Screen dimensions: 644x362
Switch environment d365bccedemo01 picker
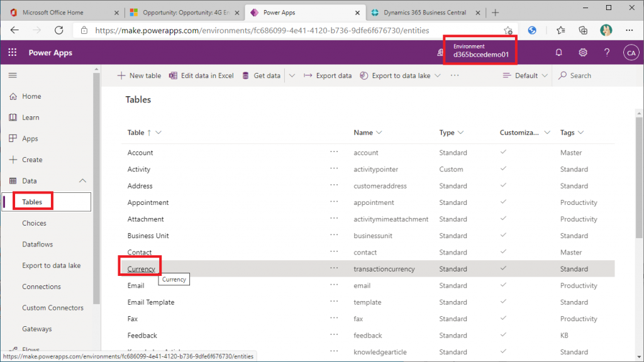click(480, 50)
